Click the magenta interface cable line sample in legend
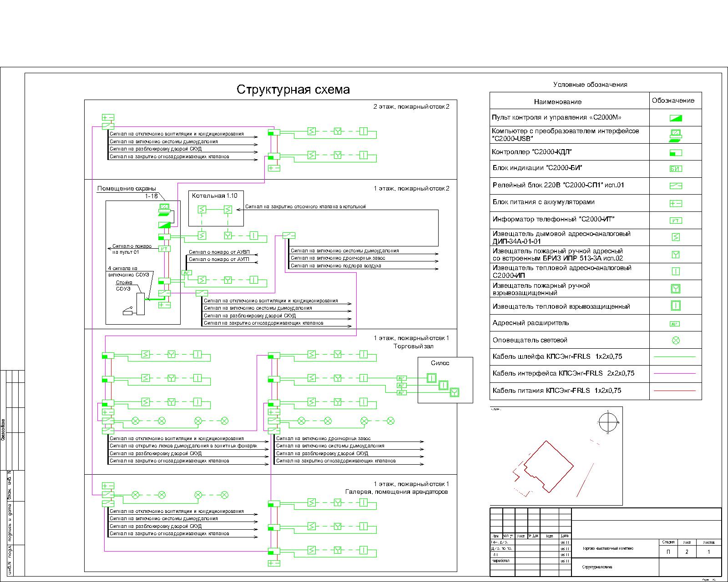 click(x=675, y=373)
